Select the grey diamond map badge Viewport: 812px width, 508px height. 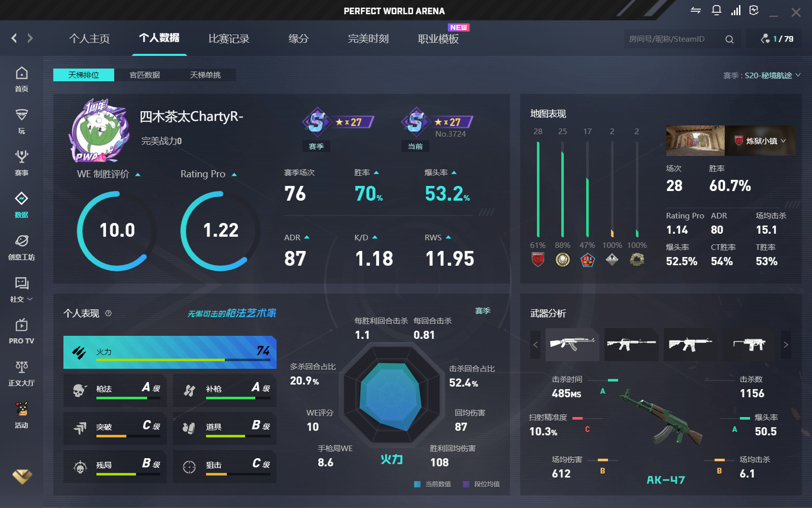point(612,260)
